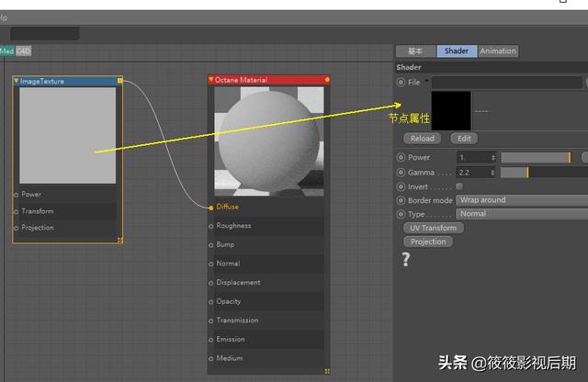
Task: Click the ImageTexture Transform input port
Action: pos(17,212)
